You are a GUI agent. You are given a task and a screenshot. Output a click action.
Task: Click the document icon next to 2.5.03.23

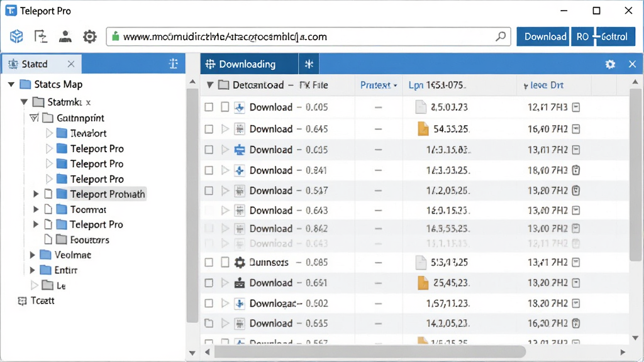(421, 107)
